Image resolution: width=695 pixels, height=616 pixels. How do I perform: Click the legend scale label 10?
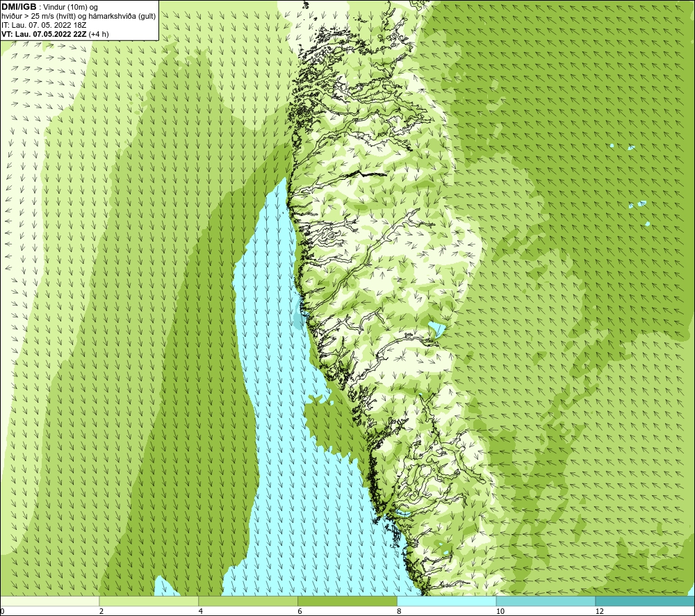500,611
